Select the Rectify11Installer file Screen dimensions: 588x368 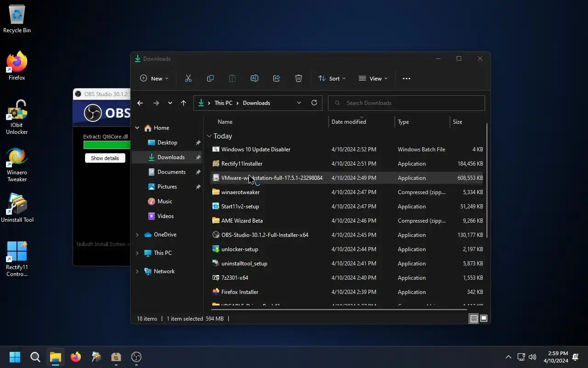click(x=347, y=164)
